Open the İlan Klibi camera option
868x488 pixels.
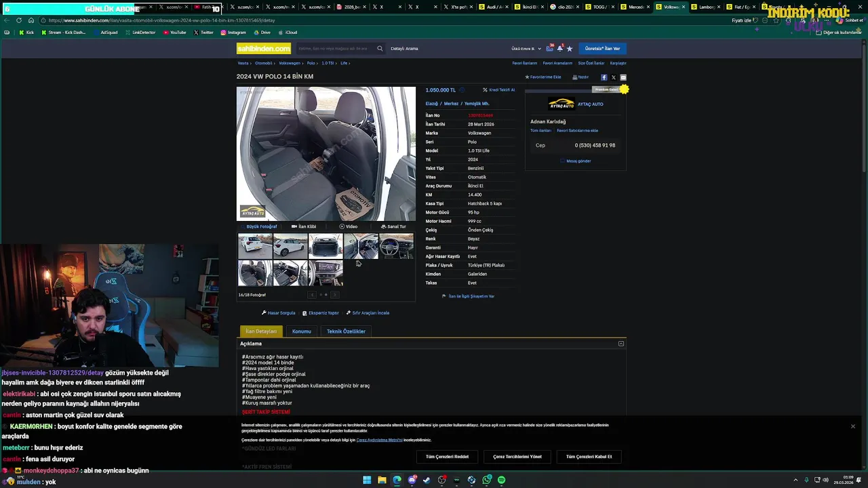point(304,226)
